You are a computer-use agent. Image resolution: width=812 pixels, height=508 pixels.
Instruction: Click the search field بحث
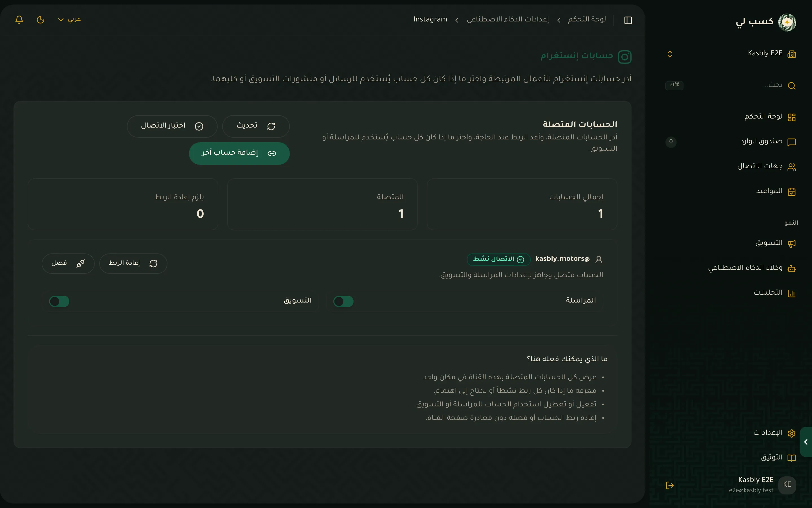click(x=731, y=85)
